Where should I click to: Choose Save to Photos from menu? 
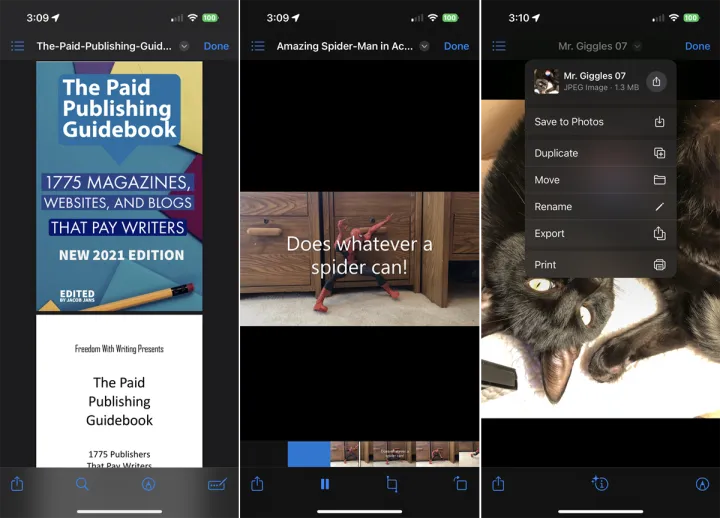pyautogui.click(x=599, y=122)
